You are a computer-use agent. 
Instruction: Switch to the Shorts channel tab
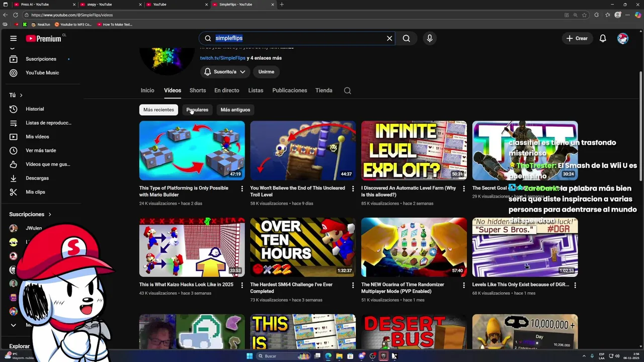click(x=198, y=90)
